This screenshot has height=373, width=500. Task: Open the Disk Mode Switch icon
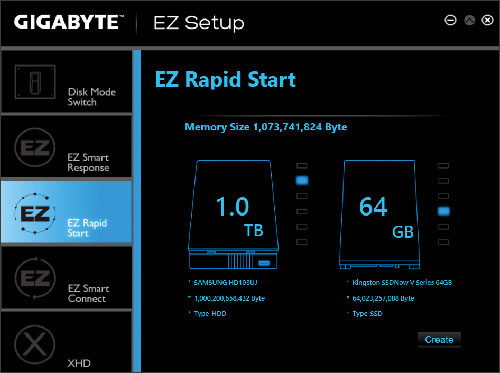[x=35, y=82]
